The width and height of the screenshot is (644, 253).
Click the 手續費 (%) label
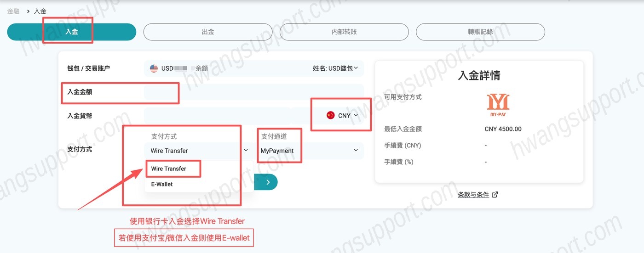[399, 162]
